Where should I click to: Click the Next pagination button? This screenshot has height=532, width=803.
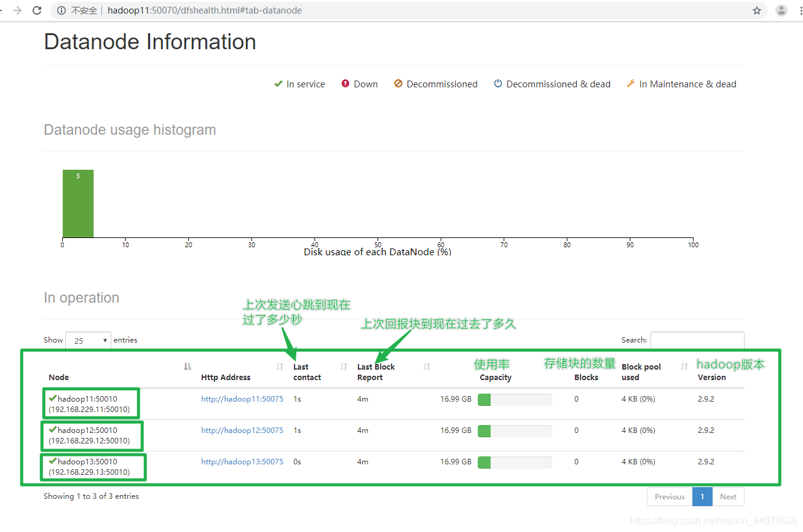[728, 497]
